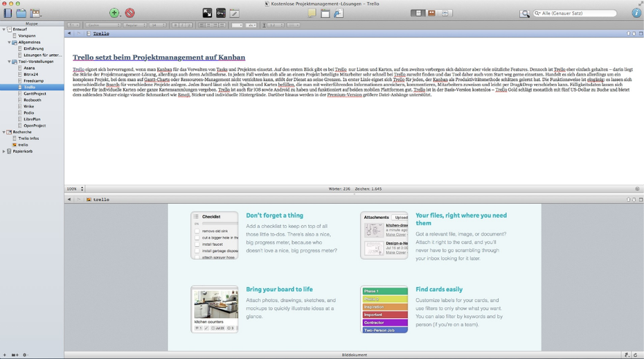Select the Podio document
644x359 pixels.
[x=29, y=113]
